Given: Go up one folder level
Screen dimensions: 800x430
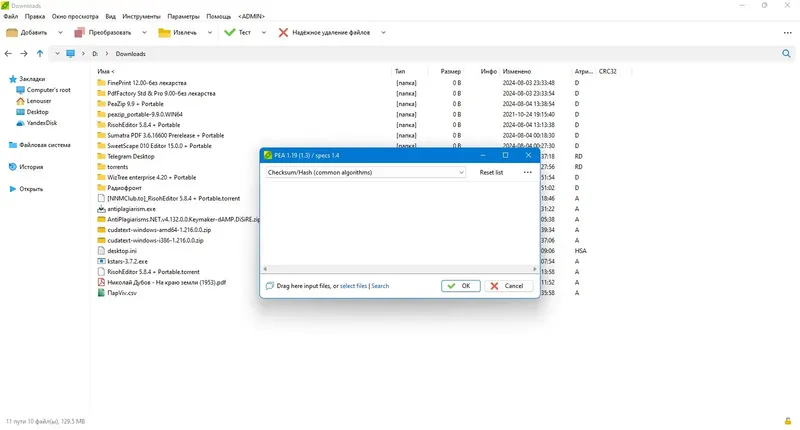Looking at the screenshot, I should tap(40, 54).
